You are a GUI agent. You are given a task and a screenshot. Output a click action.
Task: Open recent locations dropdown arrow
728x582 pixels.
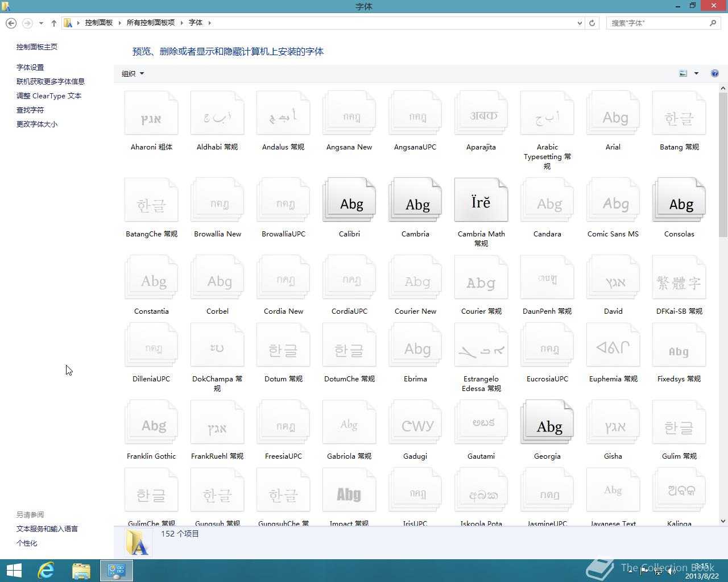pos(41,23)
